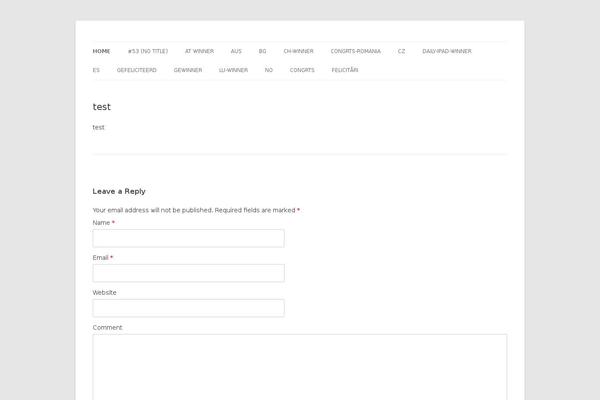Image resolution: width=600 pixels, height=400 pixels.
Task: Focus the Name input field
Action: (188, 238)
